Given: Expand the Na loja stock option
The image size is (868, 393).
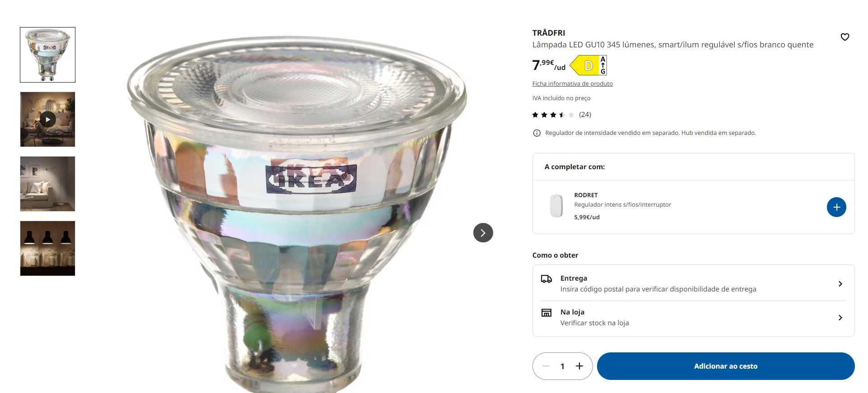Looking at the screenshot, I should (693, 318).
